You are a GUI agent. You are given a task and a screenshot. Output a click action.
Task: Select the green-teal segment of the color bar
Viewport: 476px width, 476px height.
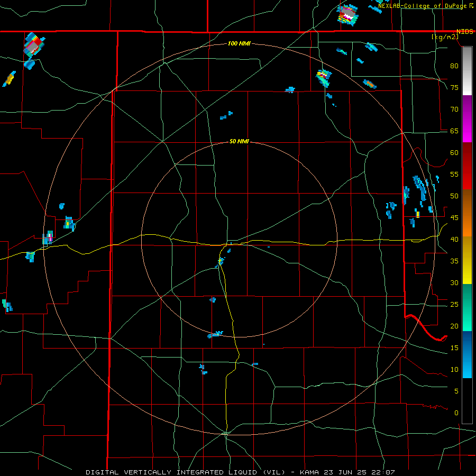coord(467,307)
